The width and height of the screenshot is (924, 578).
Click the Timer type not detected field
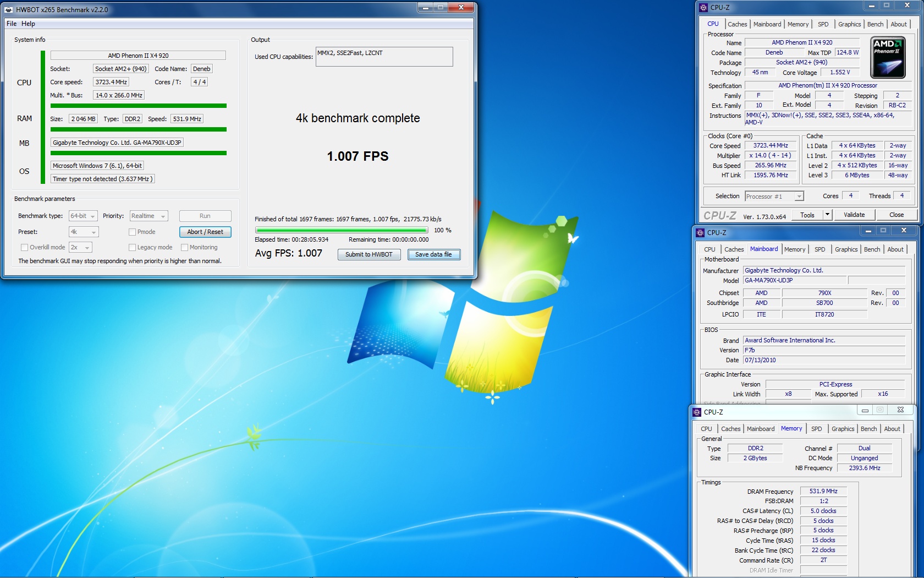[x=102, y=179]
